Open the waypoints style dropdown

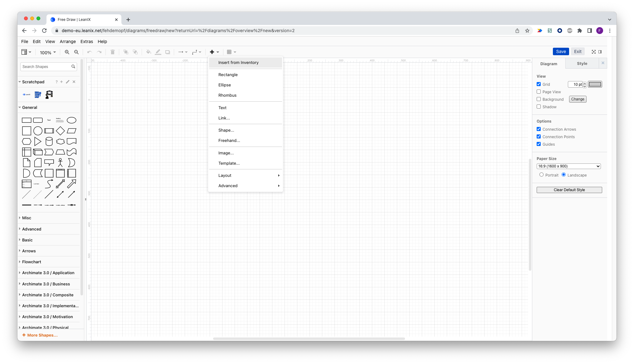click(197, 52)
